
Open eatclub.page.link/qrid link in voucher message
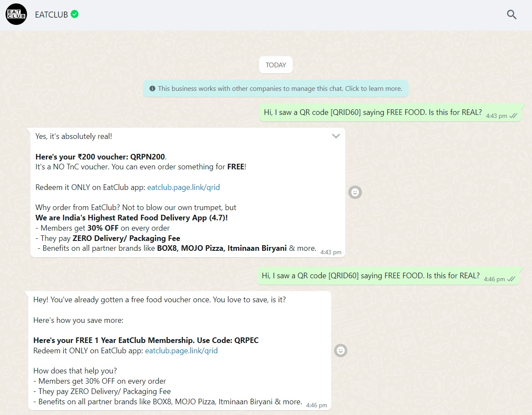coord(183,187)
